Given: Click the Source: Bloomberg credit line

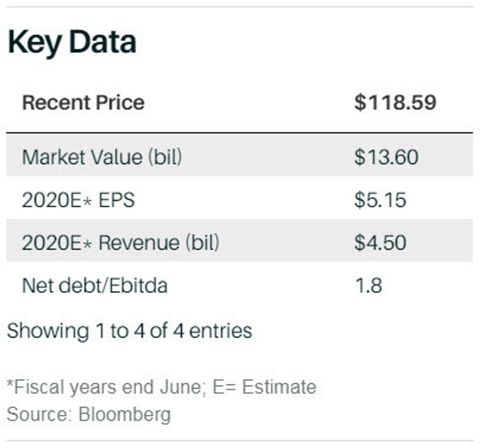Looking at the screenshot, I should coord(88,414).
